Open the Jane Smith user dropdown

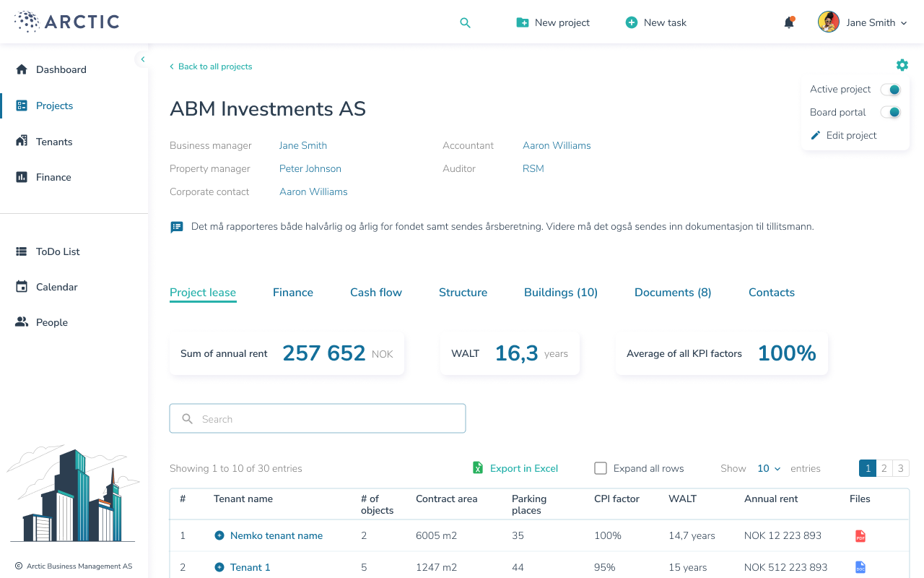pyautogui.click(x=863, y=22)
